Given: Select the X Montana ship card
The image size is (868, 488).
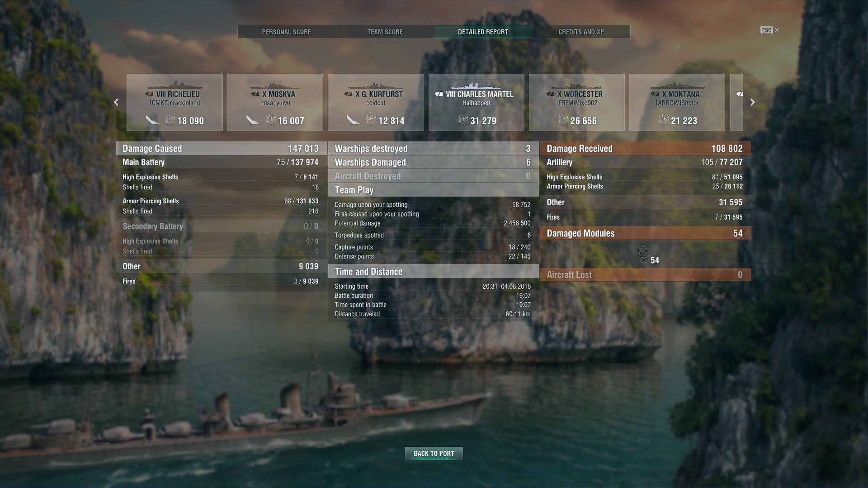Looking at the screenshot, I should click(677, 103).
